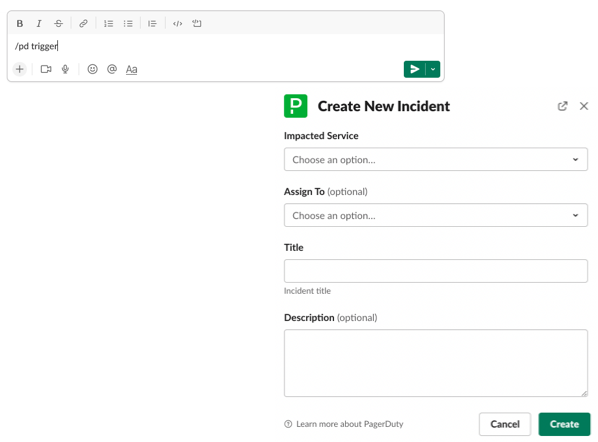Insert a code block
The image size is (598, 442).
point(197,24)
